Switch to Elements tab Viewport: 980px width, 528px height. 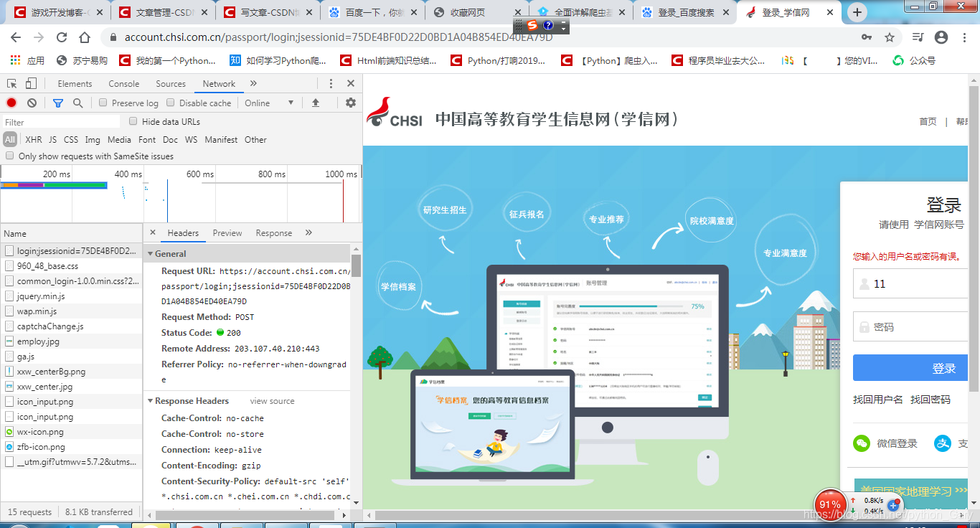pyautogui.click(x=75, y=84)
